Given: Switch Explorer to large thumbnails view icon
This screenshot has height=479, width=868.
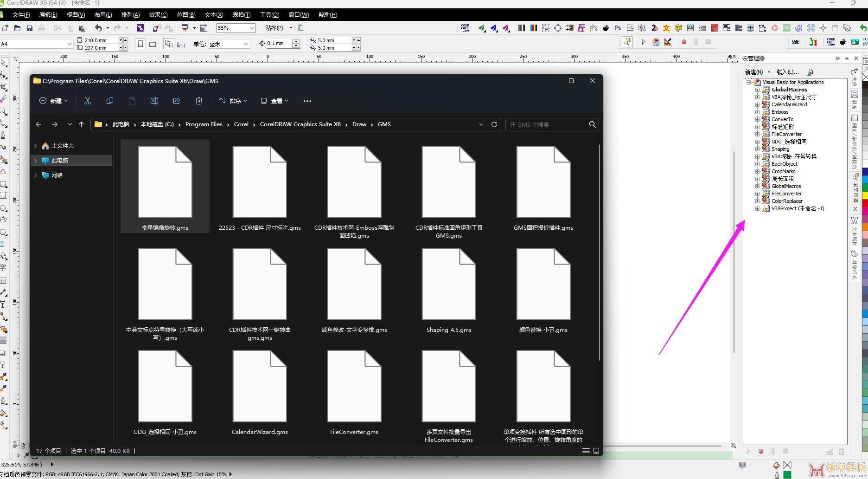Looking at the screenshot, I should [596, 451].
